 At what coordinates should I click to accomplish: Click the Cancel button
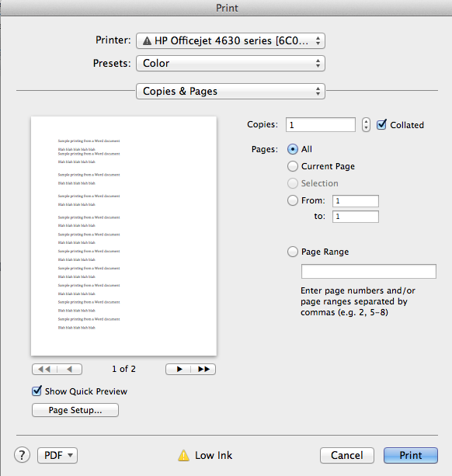(x=346, y=455)
